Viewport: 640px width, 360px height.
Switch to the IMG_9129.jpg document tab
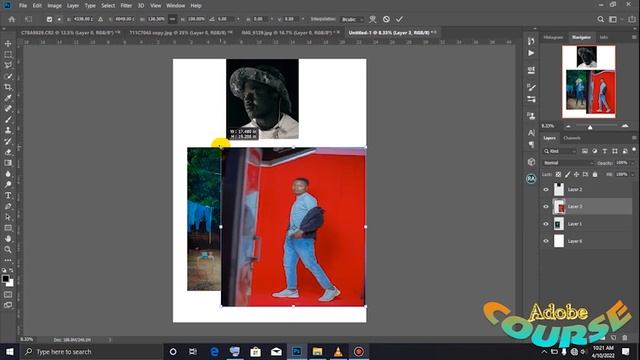(x=291, y=32)
